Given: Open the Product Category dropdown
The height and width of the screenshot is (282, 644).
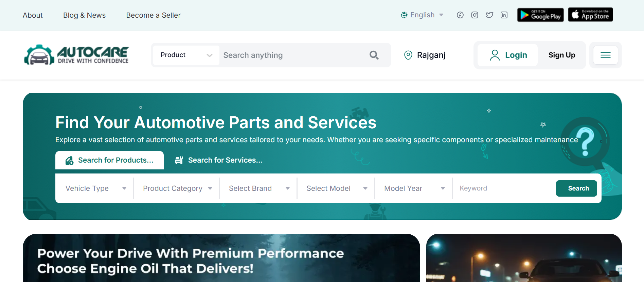Looking at the screenshot, I should coord(177,188).
